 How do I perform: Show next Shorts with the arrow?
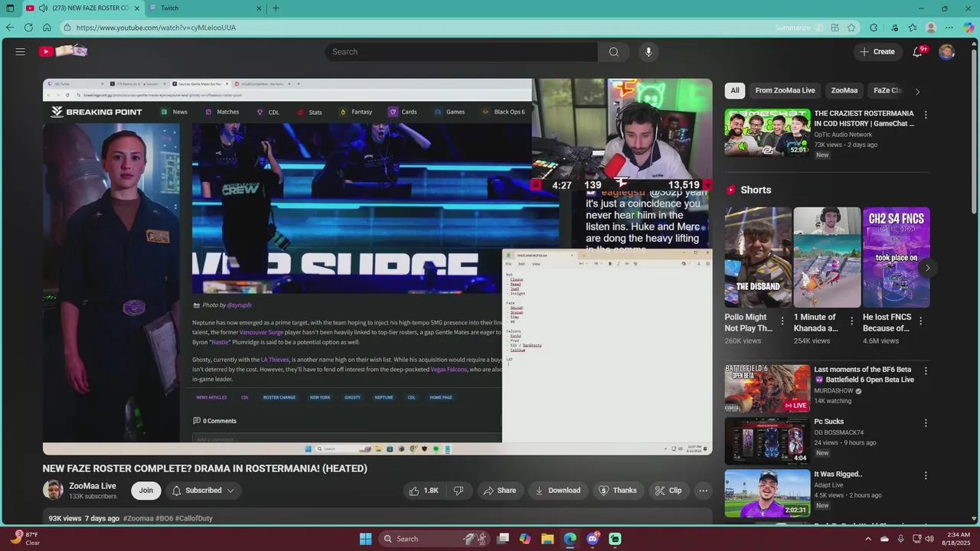click(927, 268)
